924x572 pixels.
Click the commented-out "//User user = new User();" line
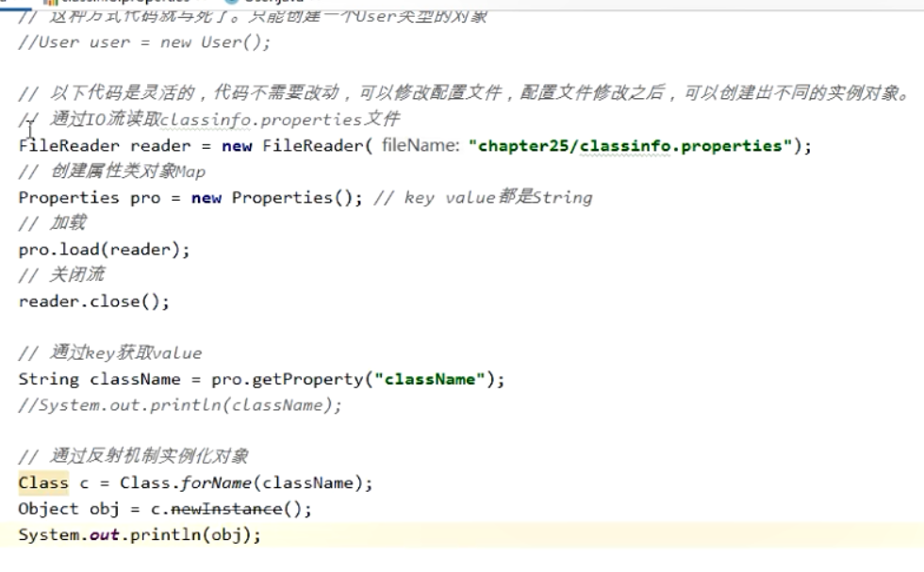[144, 42]
